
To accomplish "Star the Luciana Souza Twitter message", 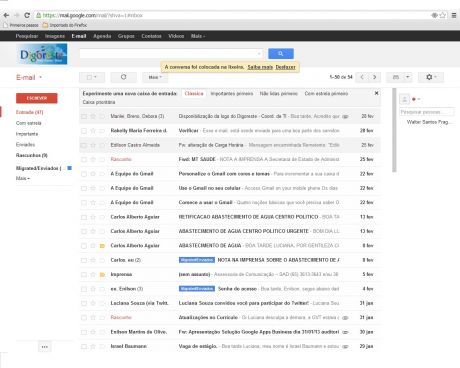I will 93,303.
